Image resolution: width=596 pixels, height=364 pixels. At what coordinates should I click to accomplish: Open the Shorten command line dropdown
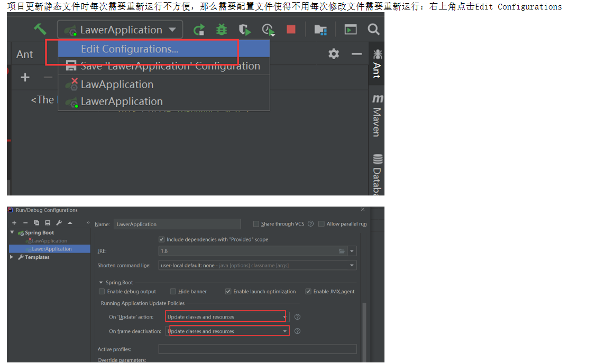click(258, 265)
